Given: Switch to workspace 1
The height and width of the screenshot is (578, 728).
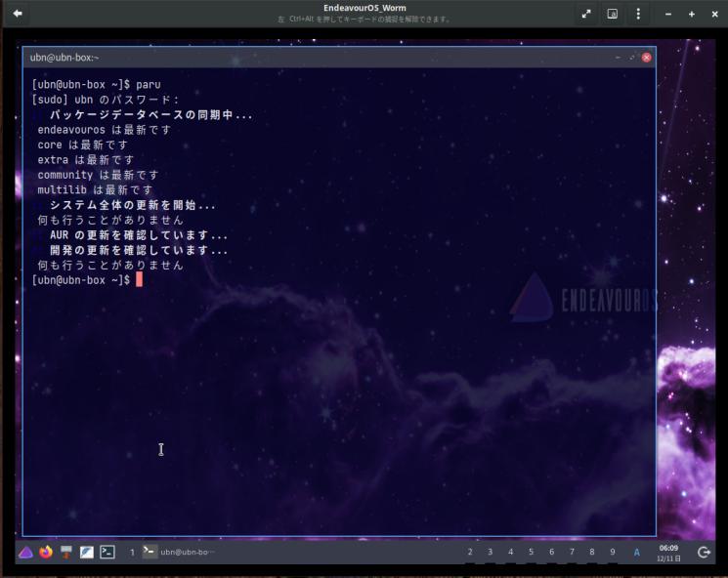Looking at the screenshot, I should (132, 552).
